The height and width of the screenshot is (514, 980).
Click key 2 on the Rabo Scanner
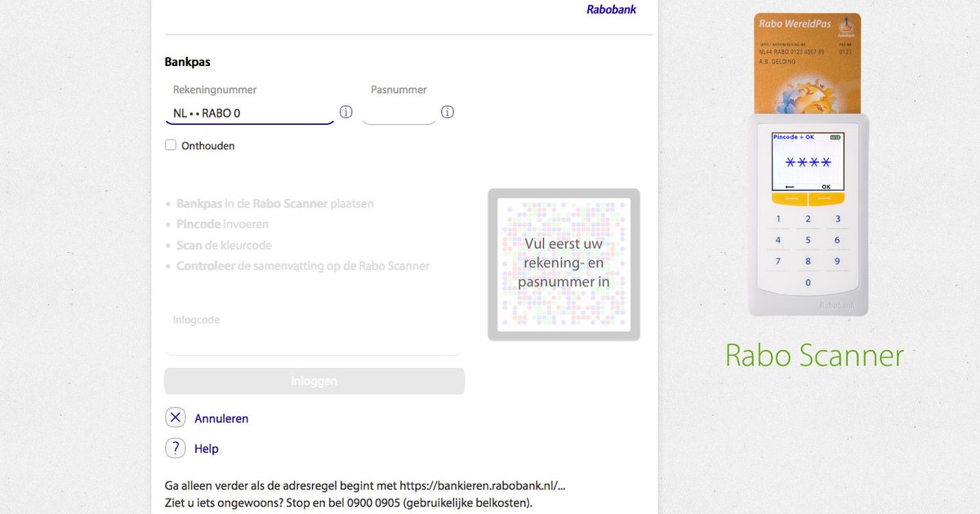pyautogui.click(x=808, y=219)
